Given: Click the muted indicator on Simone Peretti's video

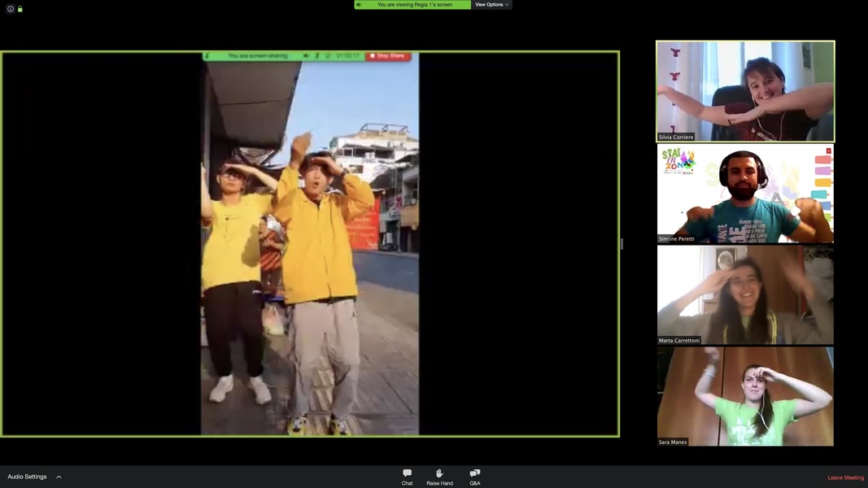Looking at the screenshot, I should click(x=828, y=150).
